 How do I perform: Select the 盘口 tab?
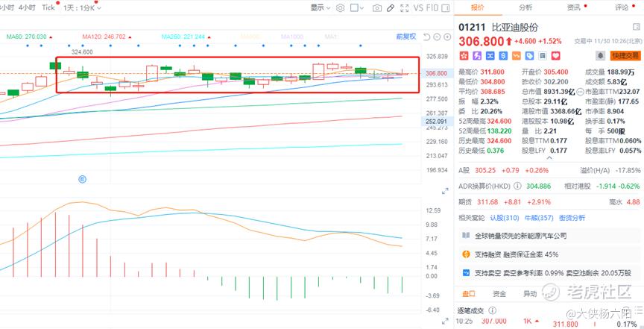pos(469,294)
